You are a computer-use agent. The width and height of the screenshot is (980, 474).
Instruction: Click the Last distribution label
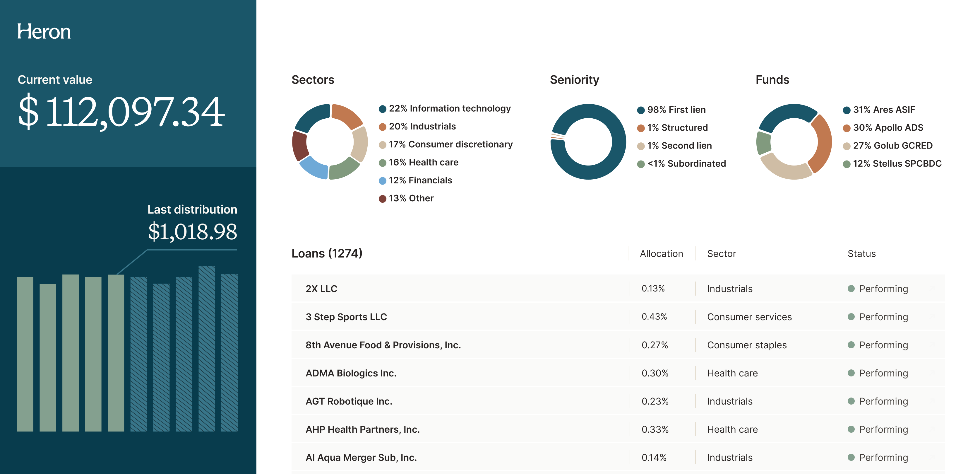pyautogui.click(x=192, y=209)
